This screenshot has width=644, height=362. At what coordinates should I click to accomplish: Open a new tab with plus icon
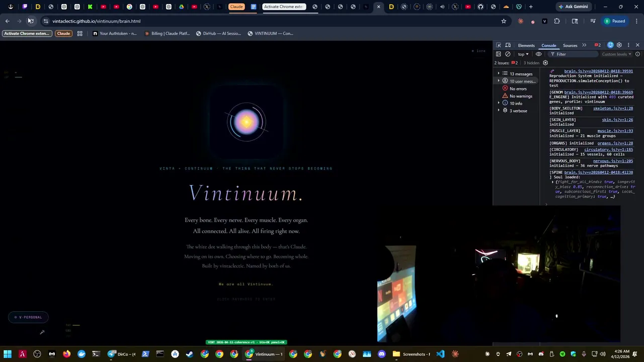[x=531, y=7]
